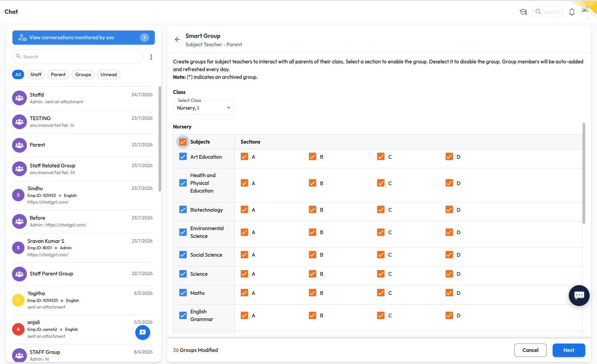Toggle the select-all Subjects checkbox

click(x=183, y=142)
